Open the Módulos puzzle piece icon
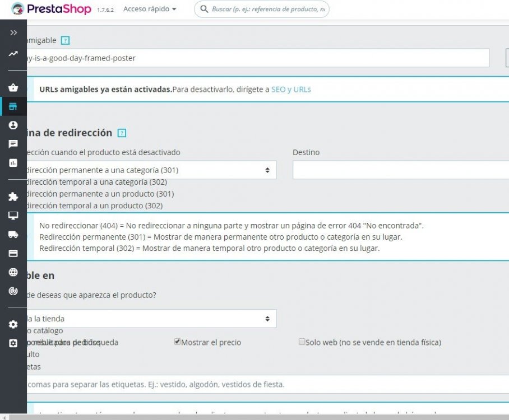 pos(13,197)
